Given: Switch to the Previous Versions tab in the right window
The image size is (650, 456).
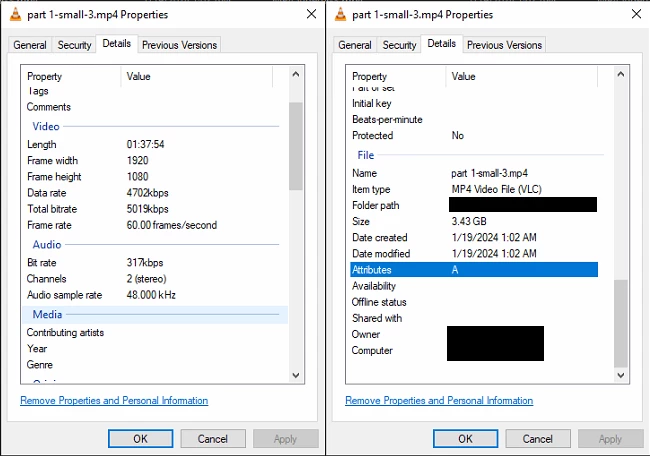Looking at the screenshot, I should [504, 45].
